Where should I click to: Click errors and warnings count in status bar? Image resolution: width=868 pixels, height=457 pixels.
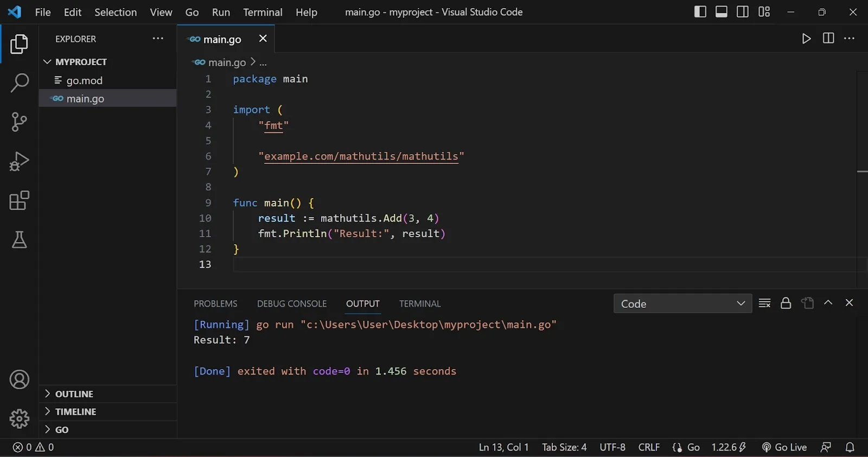click(x=33, y=447)
